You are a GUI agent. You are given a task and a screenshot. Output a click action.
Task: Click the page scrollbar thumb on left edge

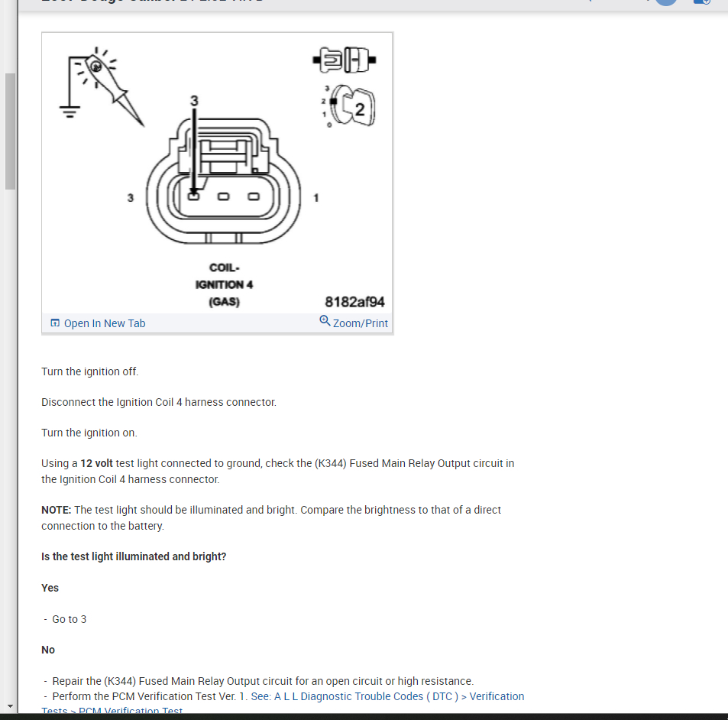pyautogui.click(x=10, y=131)
